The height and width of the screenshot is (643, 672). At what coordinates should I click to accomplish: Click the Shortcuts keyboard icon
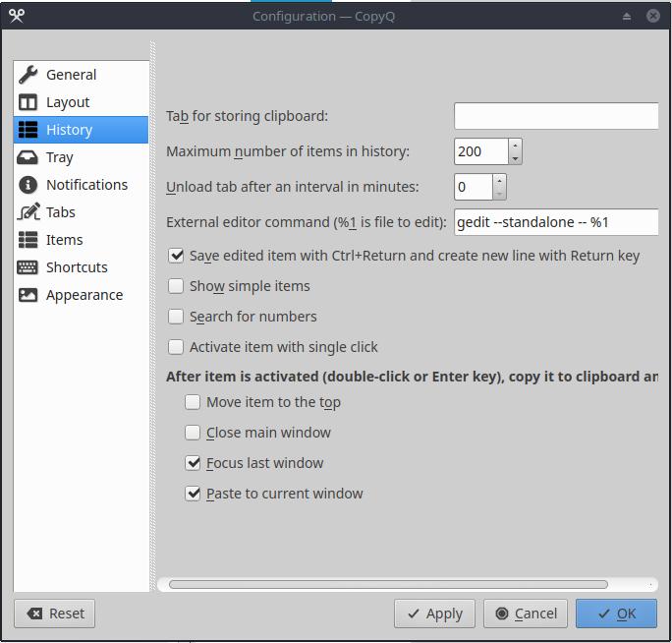[28, 267]
